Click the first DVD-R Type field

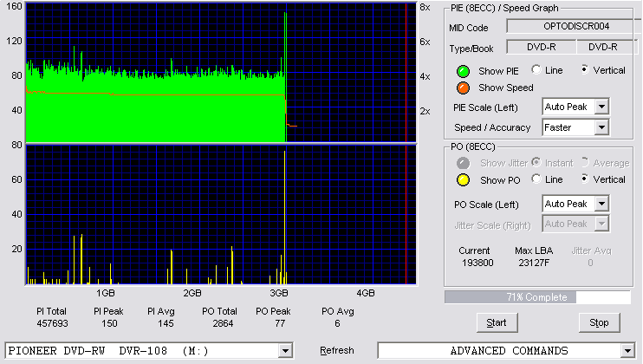[542, 47]
